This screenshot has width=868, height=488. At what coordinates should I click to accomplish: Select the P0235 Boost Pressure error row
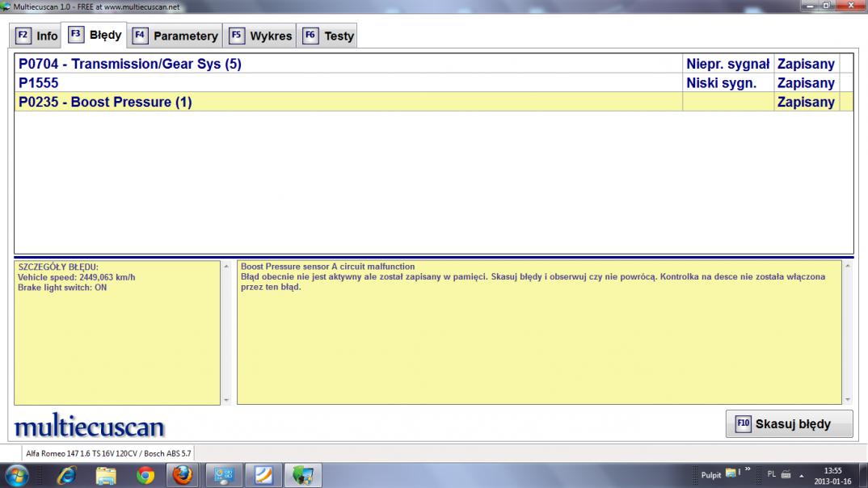pyautogui.click(x=433, y=102)
